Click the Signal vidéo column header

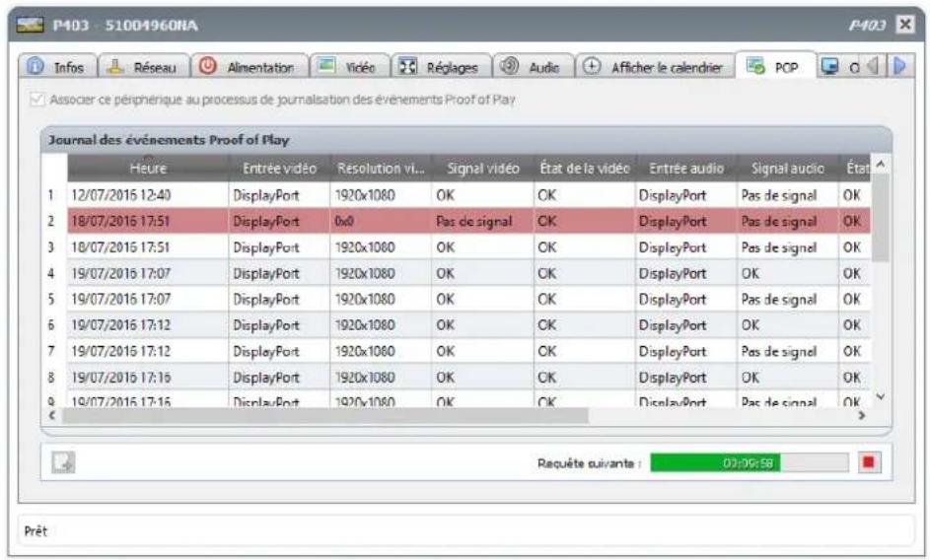click(484, 169)
